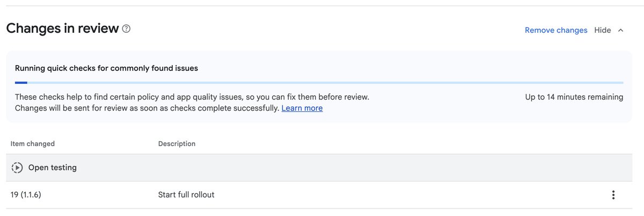The image size is (644, 216).
Task: Click the Open testing track icon
Action: pyautogui.click(x=17, y=168)
